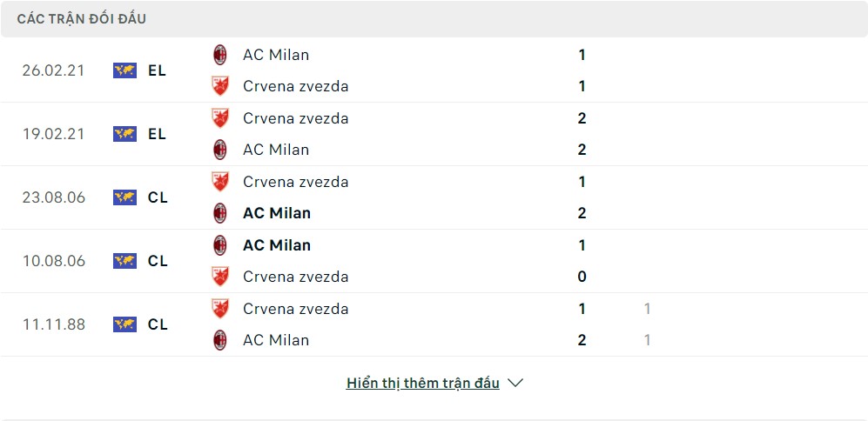Open the 19.02.21 match date

coord(54,134)
